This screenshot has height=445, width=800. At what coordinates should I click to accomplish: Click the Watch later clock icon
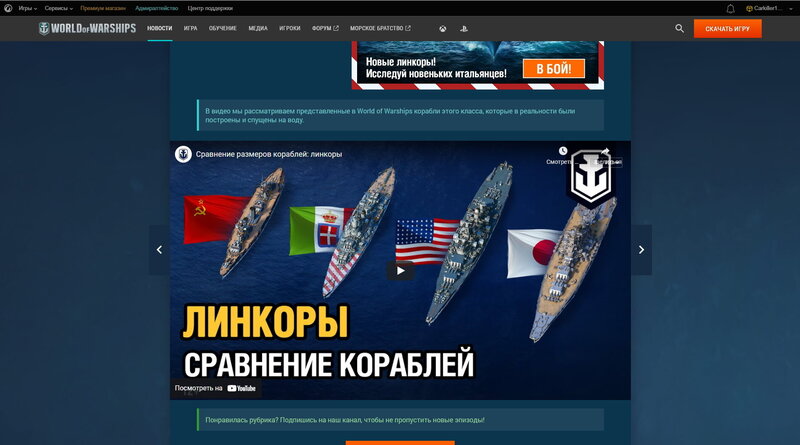tap(562, 151)
